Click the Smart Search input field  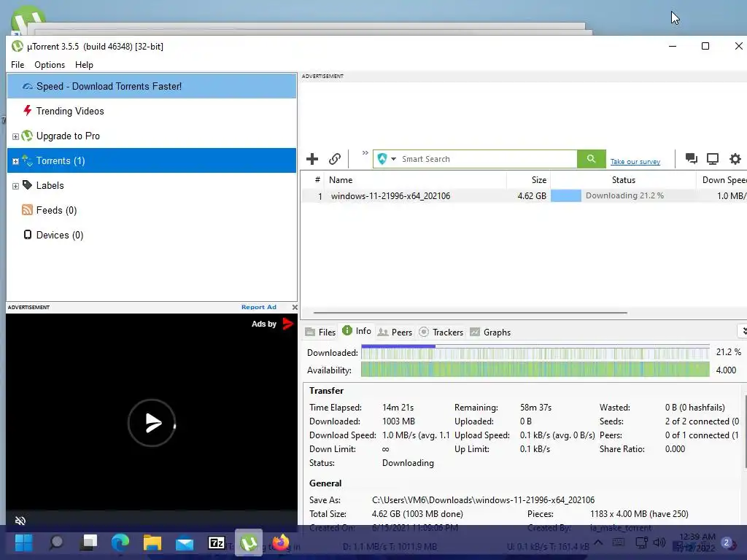pos(488,159)
